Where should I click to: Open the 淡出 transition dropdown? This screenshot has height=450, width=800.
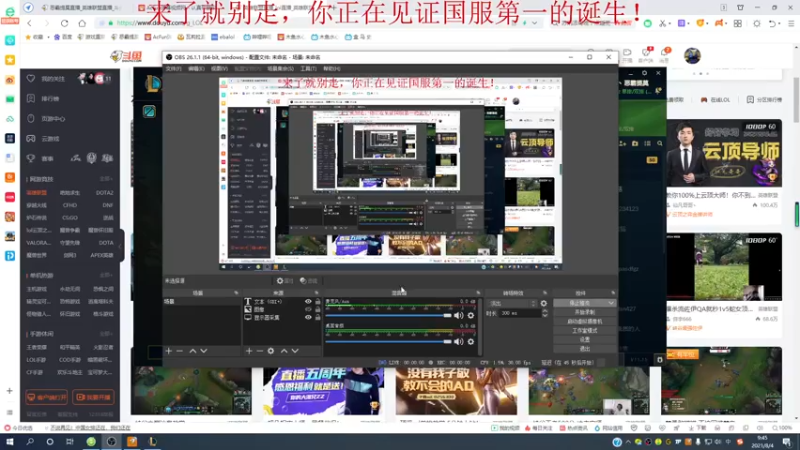tap(512, 304)
